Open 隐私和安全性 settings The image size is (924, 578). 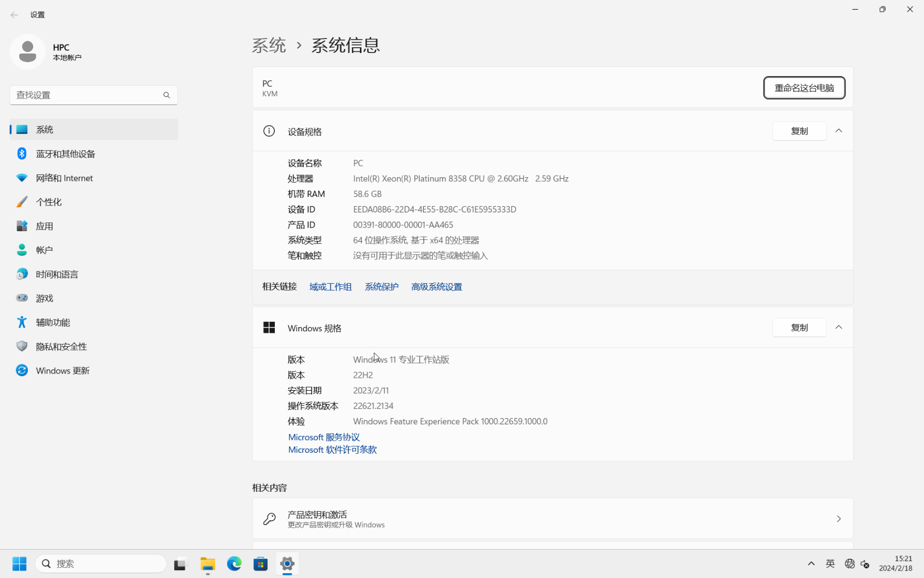point(94,346)
